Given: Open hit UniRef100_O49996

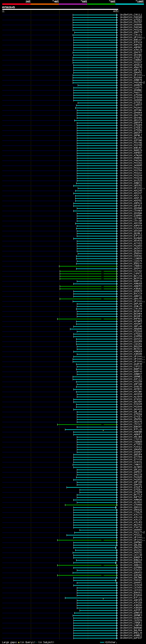Looking at the screenshot, I should coord(131,25).
